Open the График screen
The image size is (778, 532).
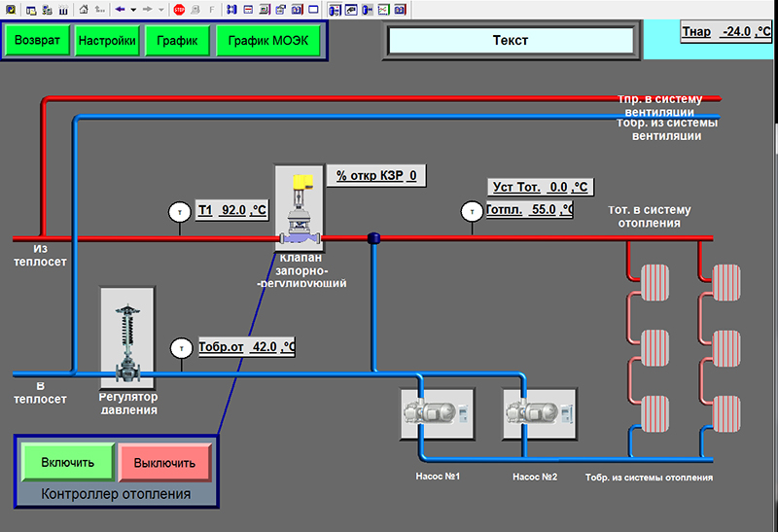pyautogui.click(x=177, y=41)
